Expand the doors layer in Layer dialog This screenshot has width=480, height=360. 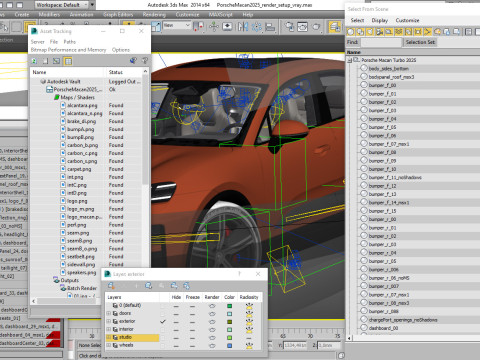108,313
